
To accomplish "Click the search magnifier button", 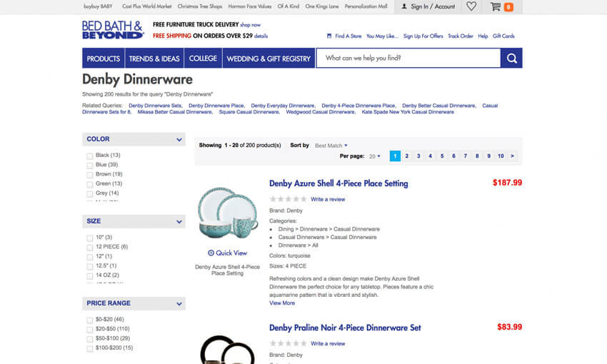I will [x=511, y=58].
